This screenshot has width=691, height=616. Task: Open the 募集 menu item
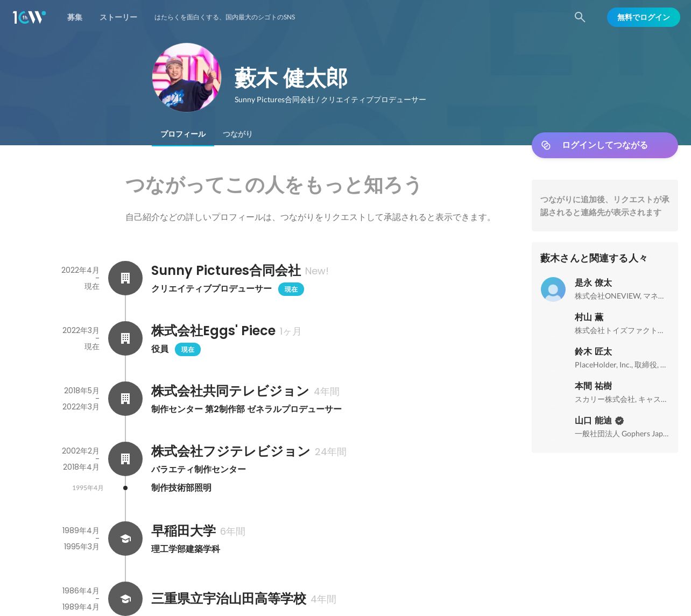pos(75,17)
